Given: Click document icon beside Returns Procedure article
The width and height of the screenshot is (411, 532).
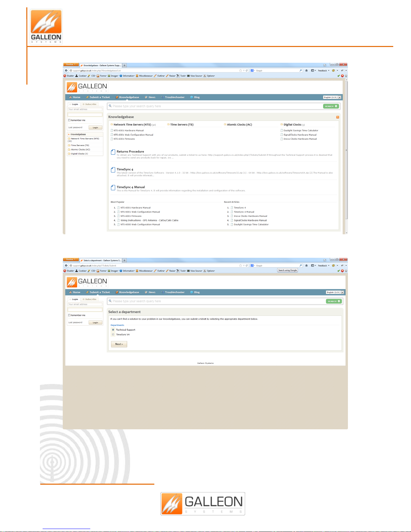Looking at the screenshot, I should click(113, 152).
